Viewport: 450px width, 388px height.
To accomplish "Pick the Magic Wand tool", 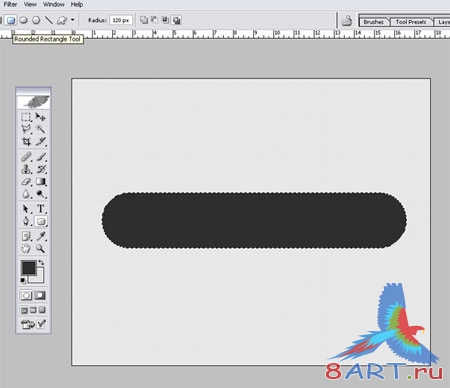I will pos(41,129).
